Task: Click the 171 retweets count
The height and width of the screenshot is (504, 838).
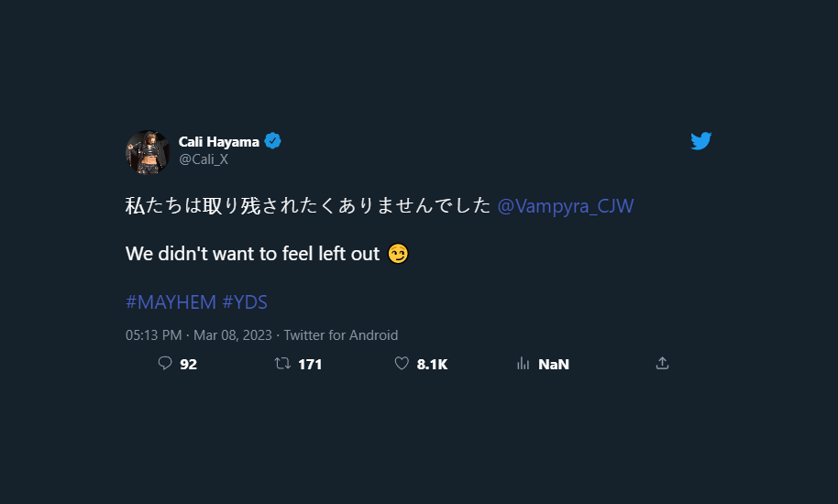Action: pyautogui.click(x=310, y=364)
